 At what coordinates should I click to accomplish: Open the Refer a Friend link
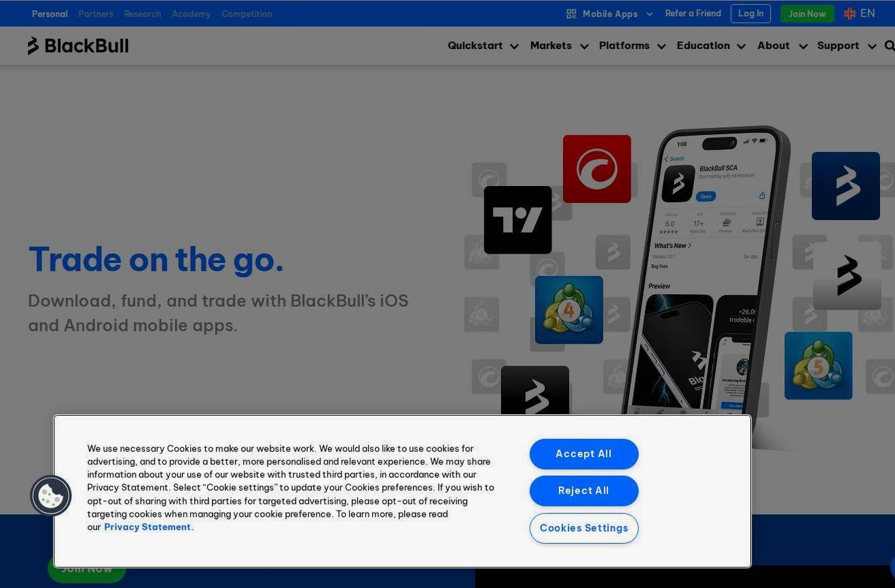point(693,14)
